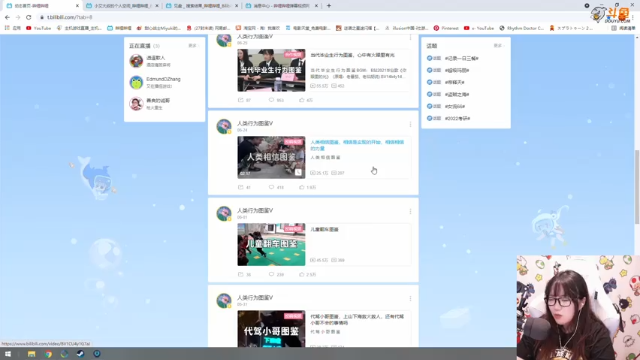Image resolution: width=640 pixels, height=360 pixels.
Task: Open the スプラトゥーン2 bookmark
Action: (x=571, y=28)
